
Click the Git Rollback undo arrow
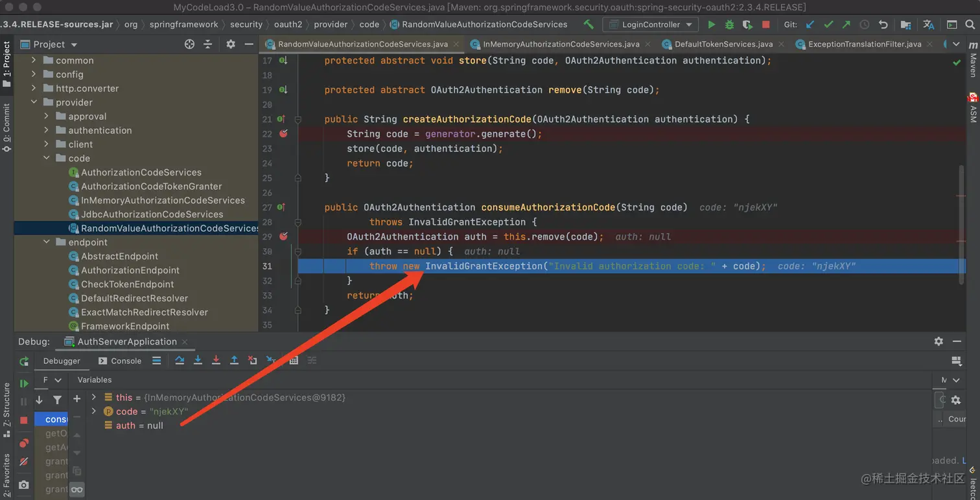(x=883, y=25)
